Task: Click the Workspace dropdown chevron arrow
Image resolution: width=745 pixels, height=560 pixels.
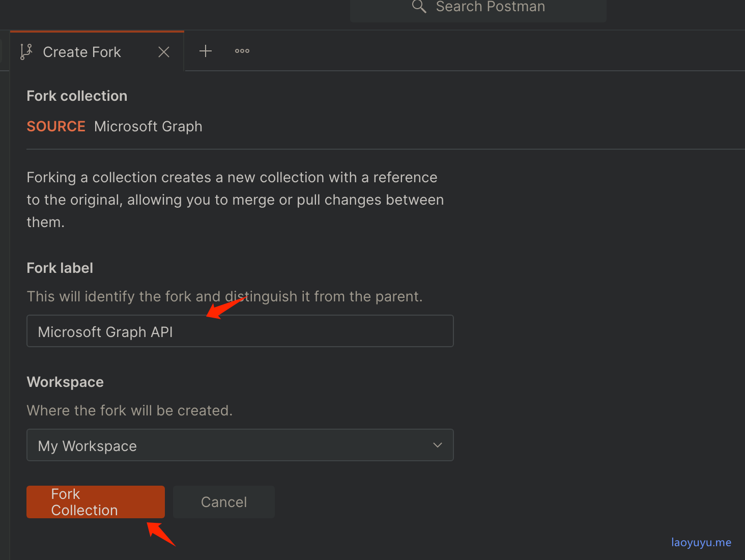Action: (438, 445)
